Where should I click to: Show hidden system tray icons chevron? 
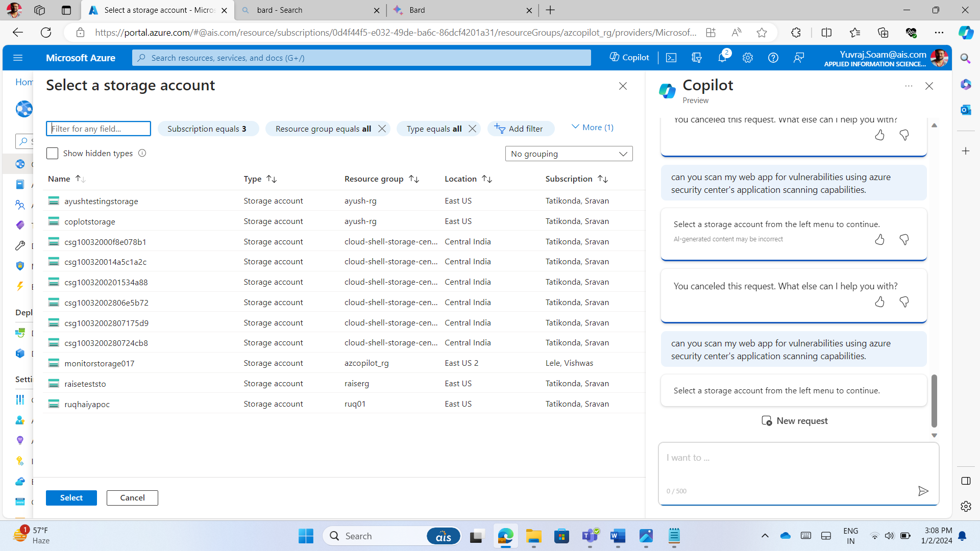tap(765, 536)
